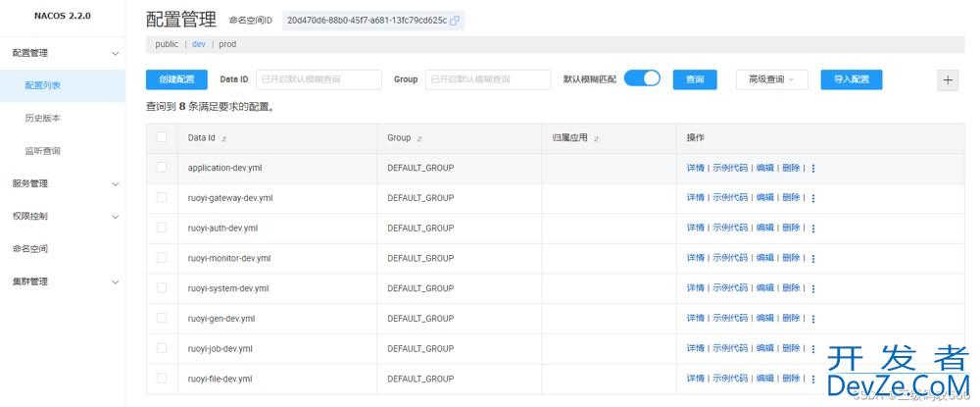Open 配置列表 in the sidebar
Image resolution: width=980 pixels, height=407 pixels.
pyautogui.click(x=63, y=85)
